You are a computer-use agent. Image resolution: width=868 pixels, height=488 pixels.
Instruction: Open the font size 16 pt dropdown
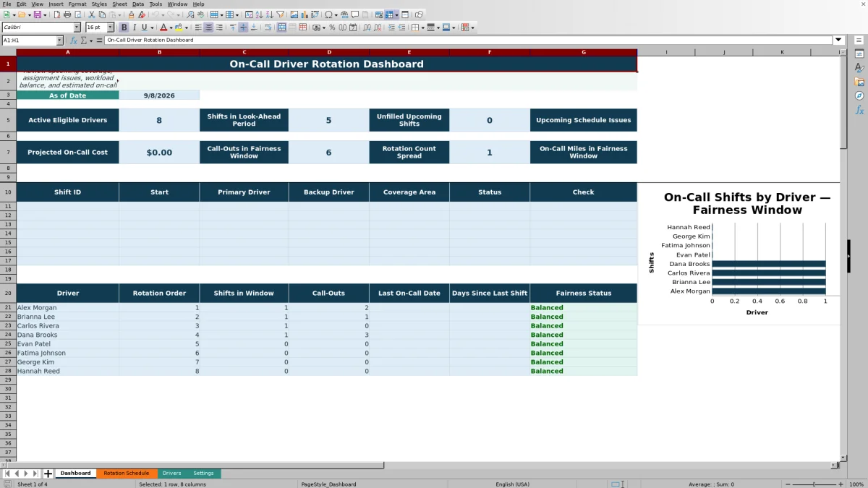[x=110, y=27]
